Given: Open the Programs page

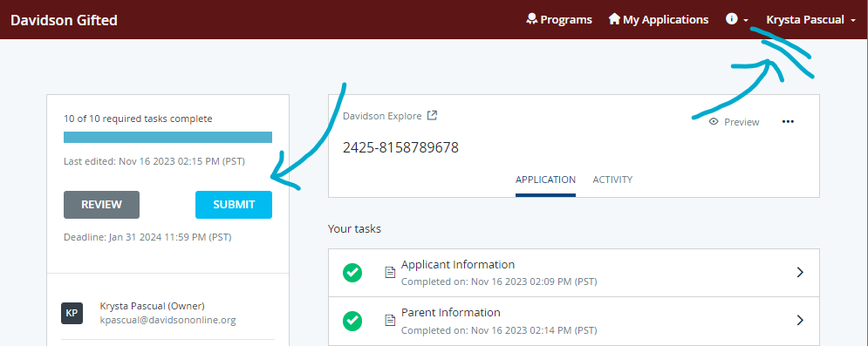Looking at the screenshot, I should tap(558, 19).
